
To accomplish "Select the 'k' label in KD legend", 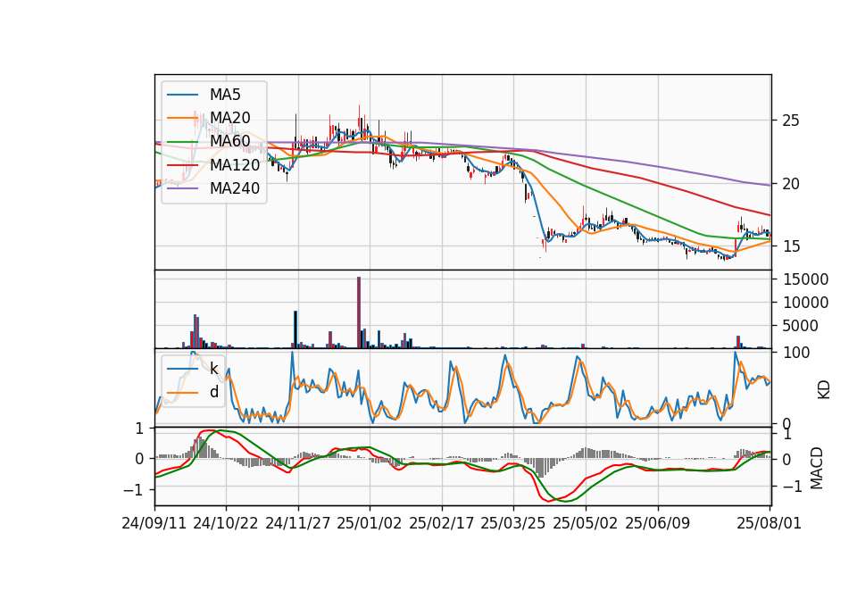I will point(214,369).
